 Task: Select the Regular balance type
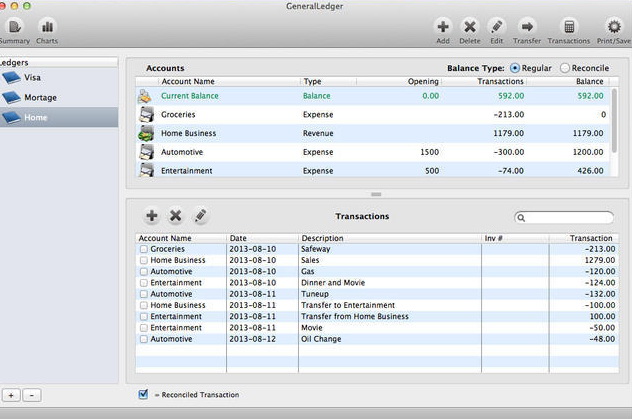coord(515,68)
